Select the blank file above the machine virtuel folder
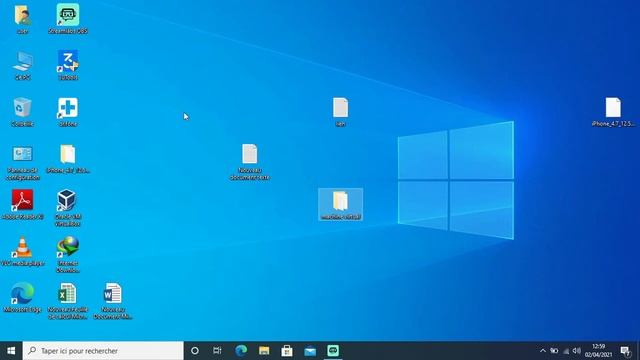640x360 pixels. 340,112
